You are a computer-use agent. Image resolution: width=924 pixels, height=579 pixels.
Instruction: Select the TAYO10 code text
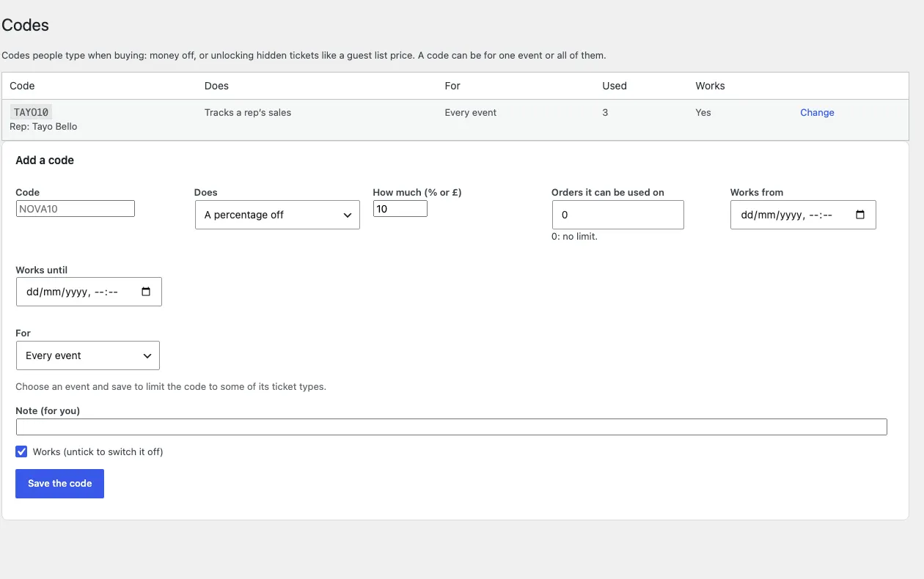(31, 112)
